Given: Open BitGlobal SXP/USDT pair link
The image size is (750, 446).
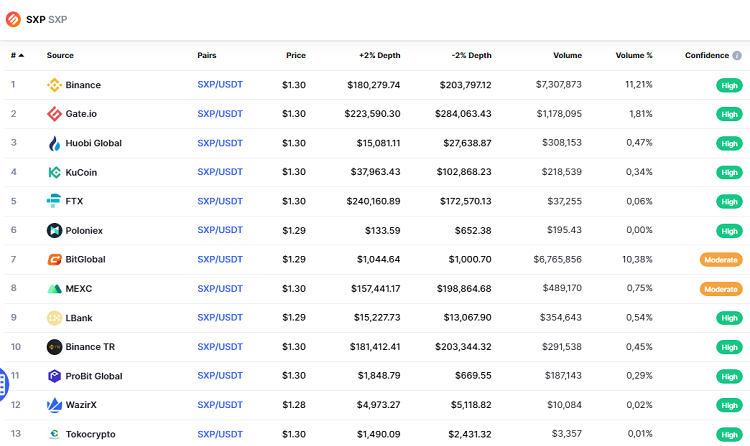Looking at the screenshot, I should click(x=220, y=259).
